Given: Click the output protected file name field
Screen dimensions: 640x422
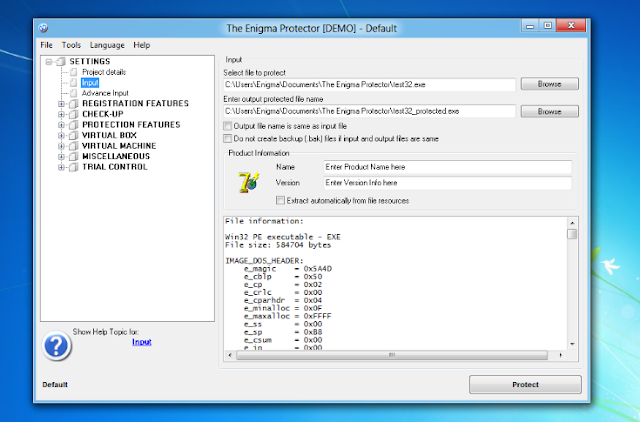Looking at the screenshot, I should pyautogui.click(x=369, y=111).
